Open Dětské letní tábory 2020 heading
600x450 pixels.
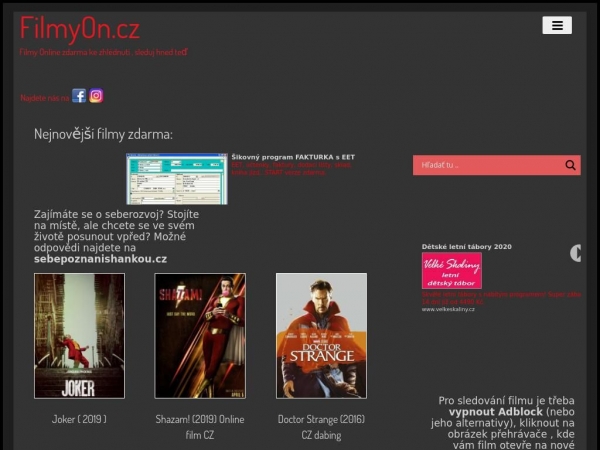(x=466, y=247)
